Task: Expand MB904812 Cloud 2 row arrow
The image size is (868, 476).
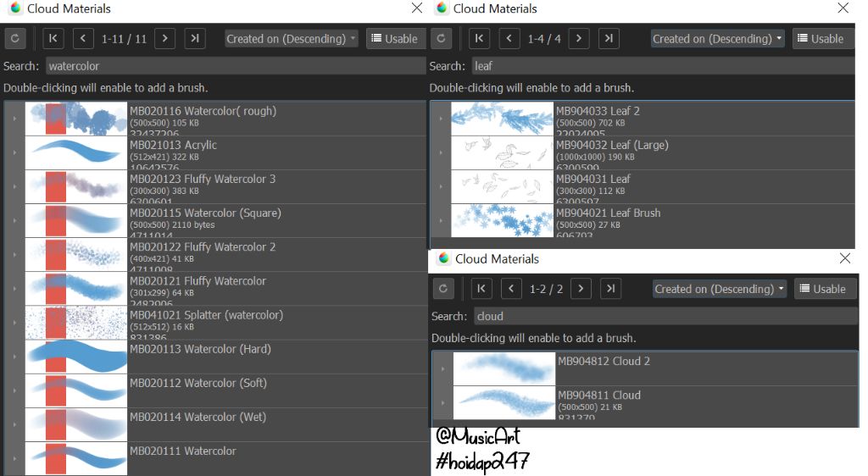Action: 442,368
